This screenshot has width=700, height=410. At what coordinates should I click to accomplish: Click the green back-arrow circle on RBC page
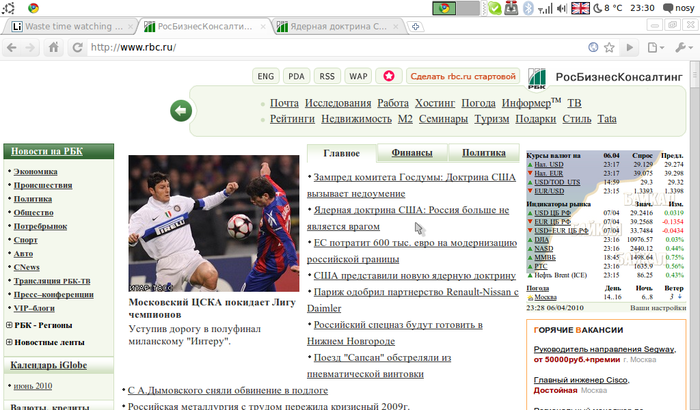(x=181, y=110)
